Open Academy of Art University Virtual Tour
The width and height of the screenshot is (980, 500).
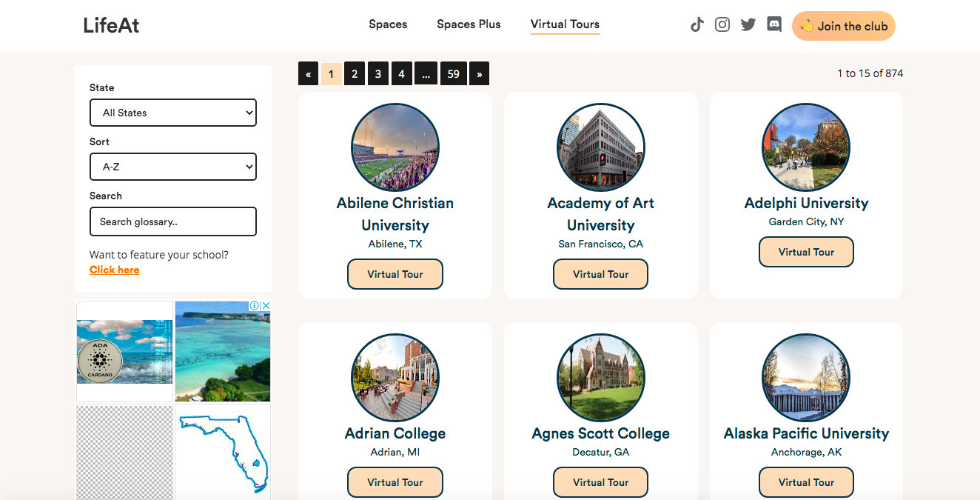coord(600,274)
